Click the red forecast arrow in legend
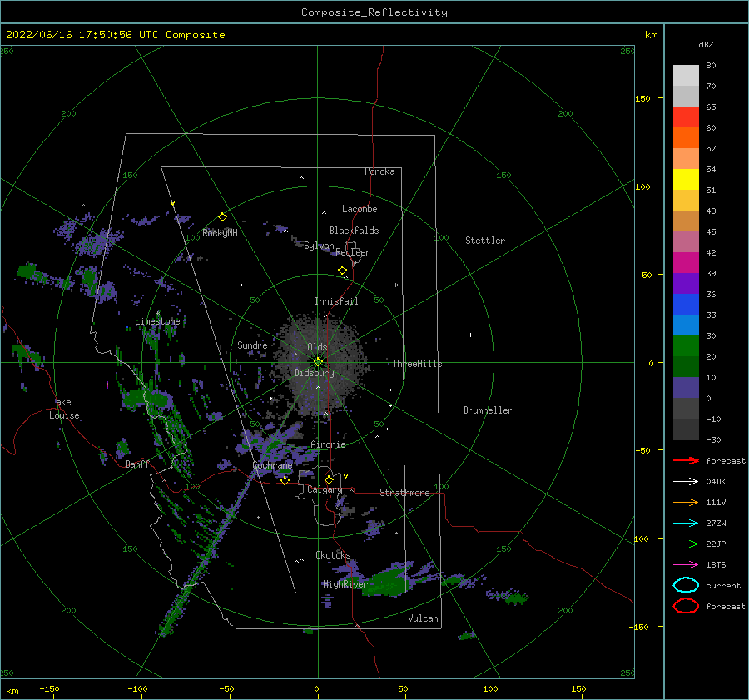This screenshot has height=700, width=749. pos(686,460)
